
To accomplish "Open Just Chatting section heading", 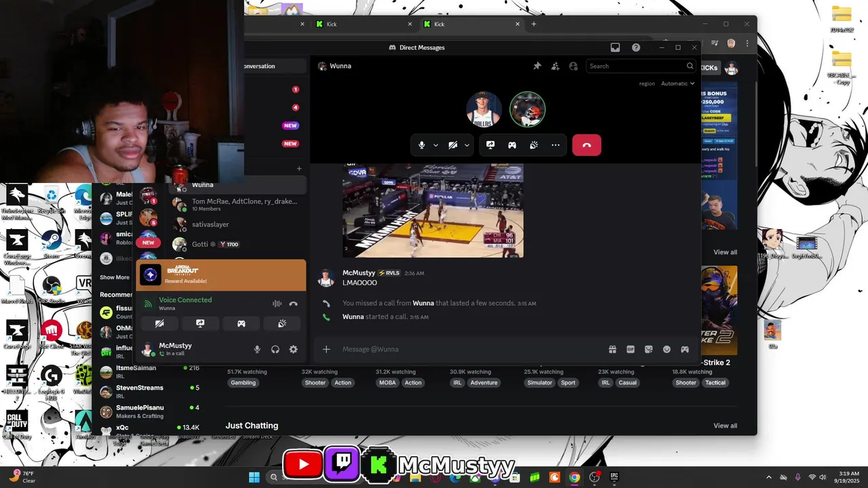I will coord(252,426).
